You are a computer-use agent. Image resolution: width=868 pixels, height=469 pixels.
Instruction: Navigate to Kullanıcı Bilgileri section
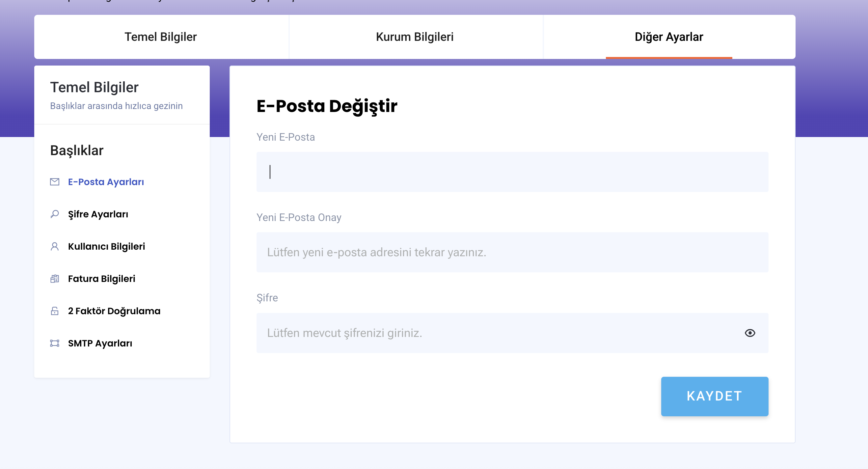coord(106,247)
